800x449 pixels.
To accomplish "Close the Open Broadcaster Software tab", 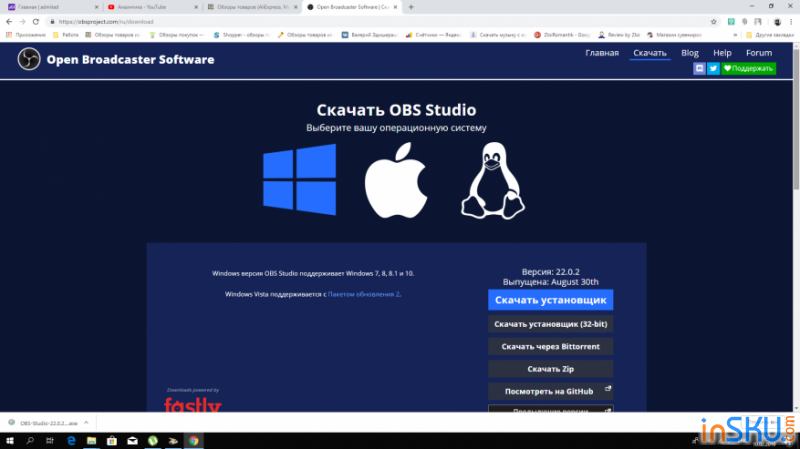I will pyautogui.click(x=395, y=7).
